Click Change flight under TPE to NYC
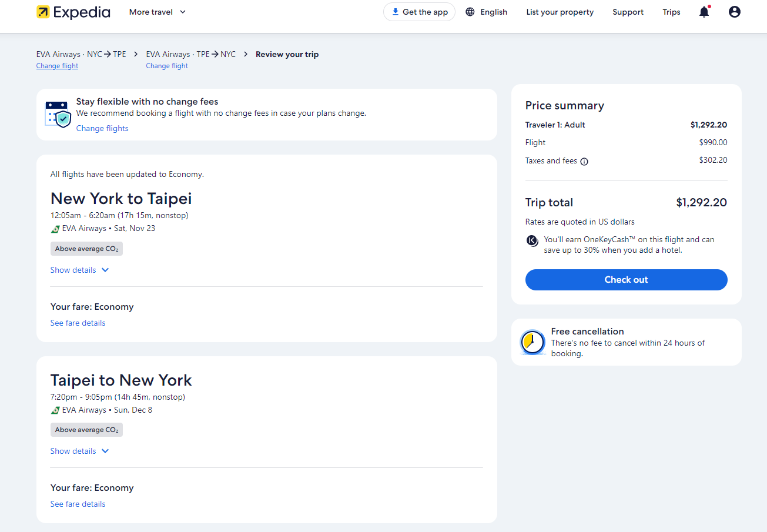The height and width of the screenshot is (532, 767). click(167, 66)
